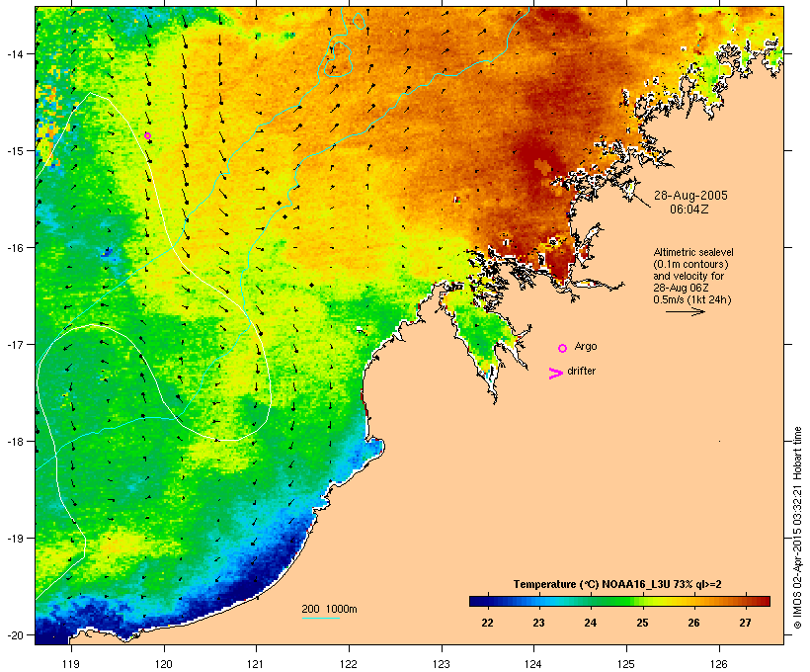Click the magenta Argo float marker on the map

coord(148,136)
